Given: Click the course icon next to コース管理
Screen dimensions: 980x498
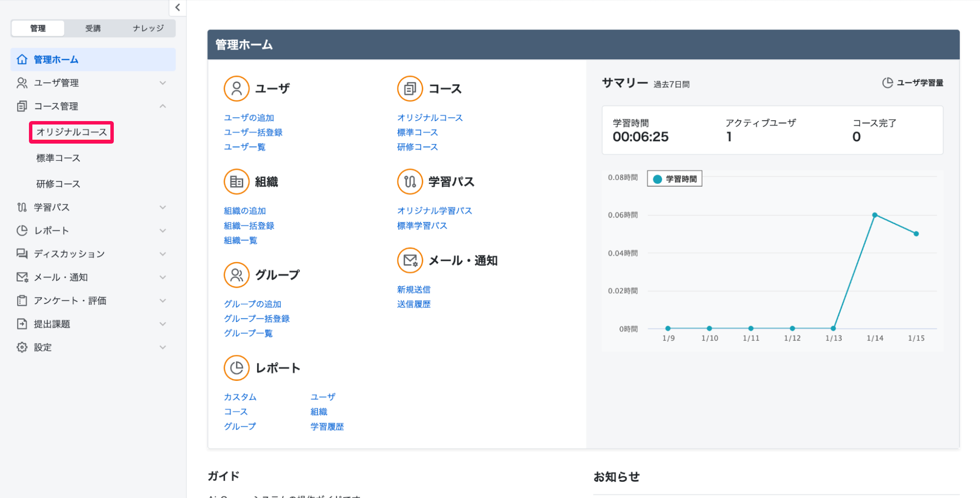Looking at the screenshot, I should (x=22, y=106).
